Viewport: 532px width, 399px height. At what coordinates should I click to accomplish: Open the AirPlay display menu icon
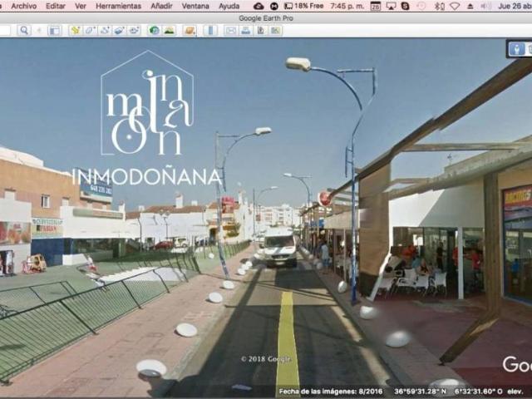(391, 6)
